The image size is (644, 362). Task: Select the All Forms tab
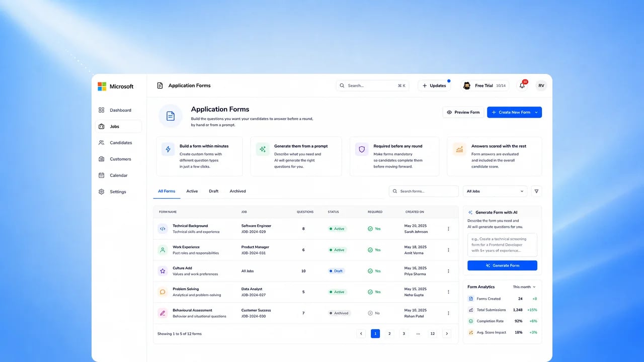click(167, 191)
